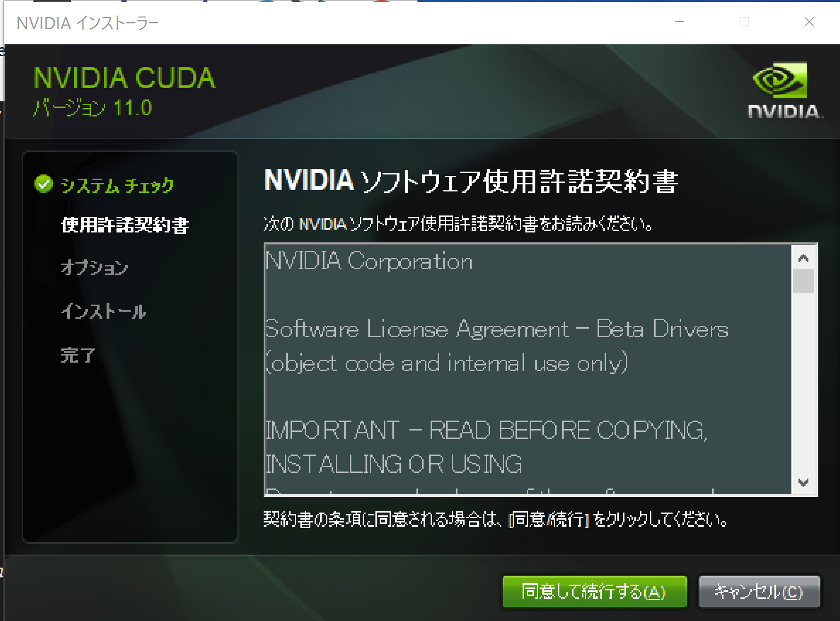Click the license text scrollbar thumb

click(x=804, y=282)
